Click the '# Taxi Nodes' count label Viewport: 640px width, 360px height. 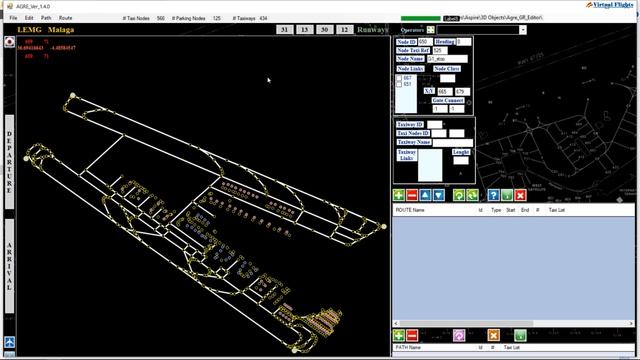(136, 18)
